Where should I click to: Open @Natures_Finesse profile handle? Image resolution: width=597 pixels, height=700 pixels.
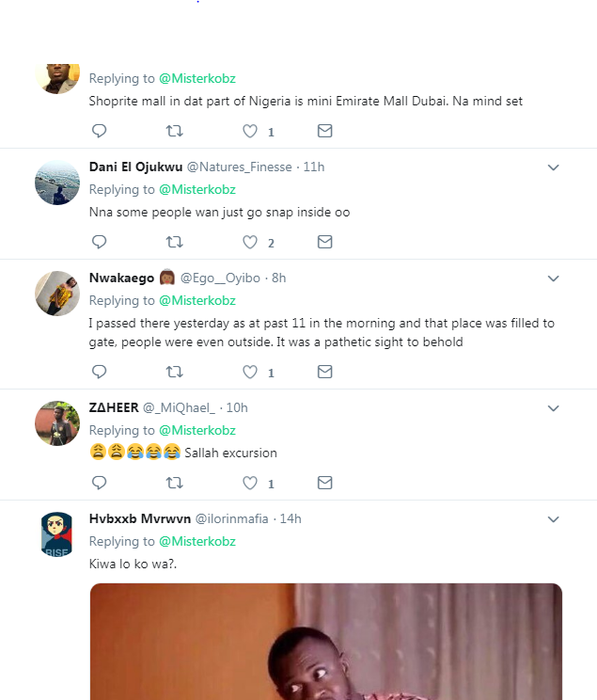click(241, 167)
